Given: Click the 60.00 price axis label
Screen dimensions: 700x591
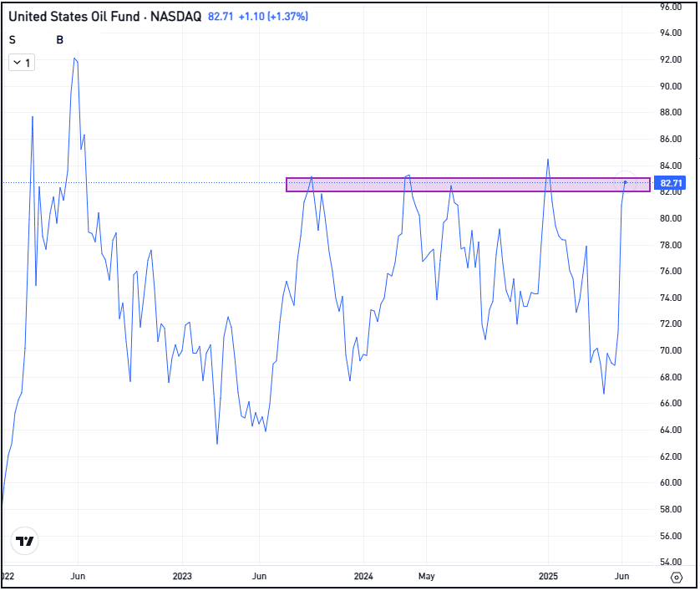Looking at the screenshot, I should tap(671, 483).
